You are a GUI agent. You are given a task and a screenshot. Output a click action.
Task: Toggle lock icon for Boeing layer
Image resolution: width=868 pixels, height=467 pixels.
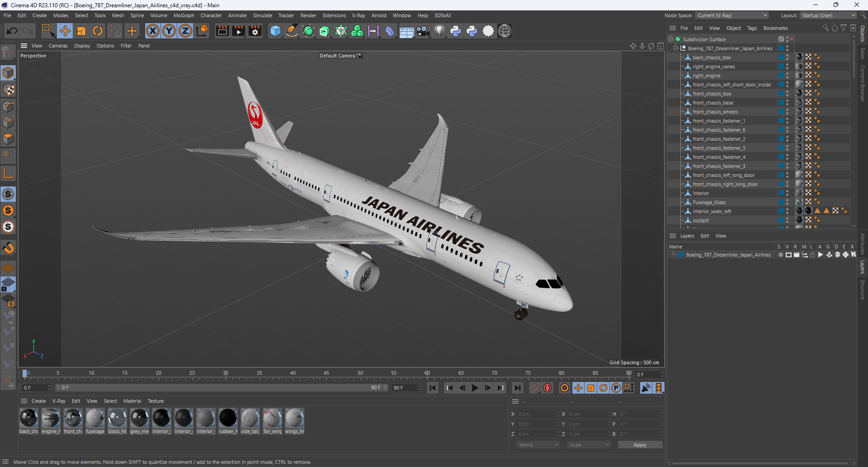[812, 255]
